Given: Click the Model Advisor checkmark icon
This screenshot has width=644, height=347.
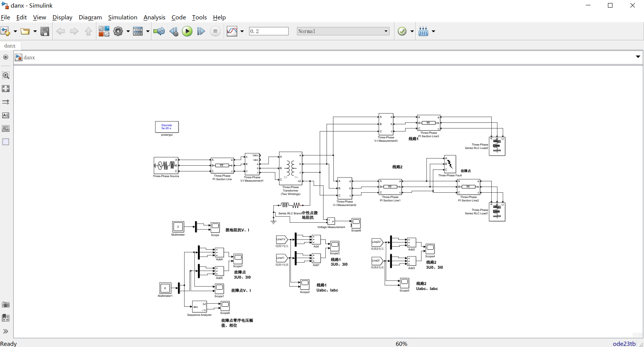Looking at the screenshot, I should coord(402,31).
